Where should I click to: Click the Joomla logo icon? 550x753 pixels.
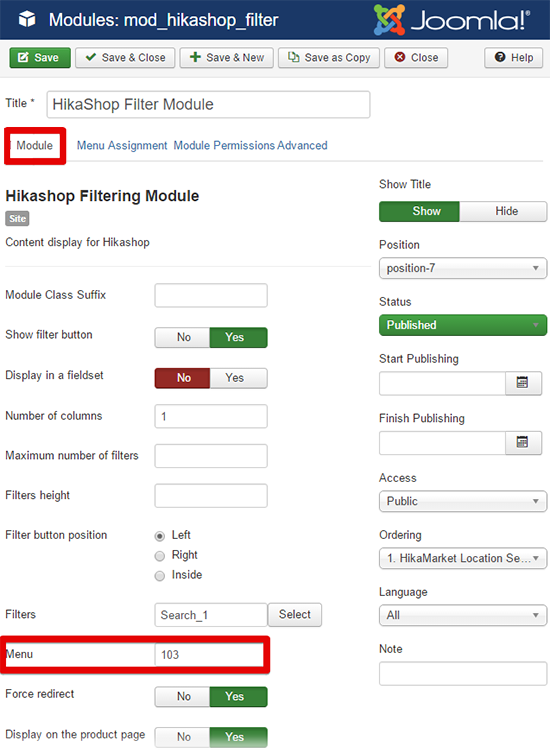click(x=390, y=20)
